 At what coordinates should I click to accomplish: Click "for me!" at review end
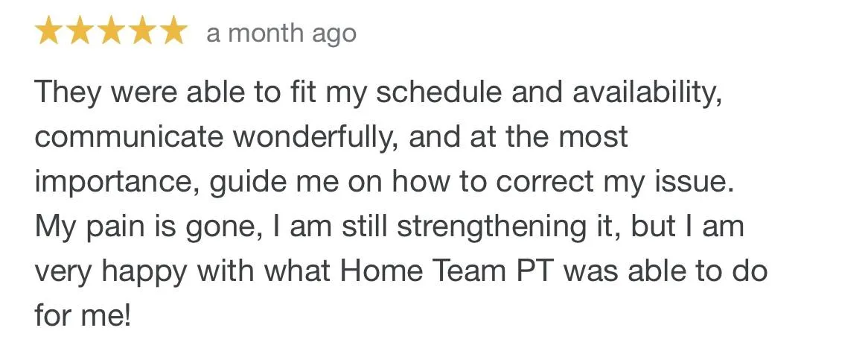[x=83, y=317]
